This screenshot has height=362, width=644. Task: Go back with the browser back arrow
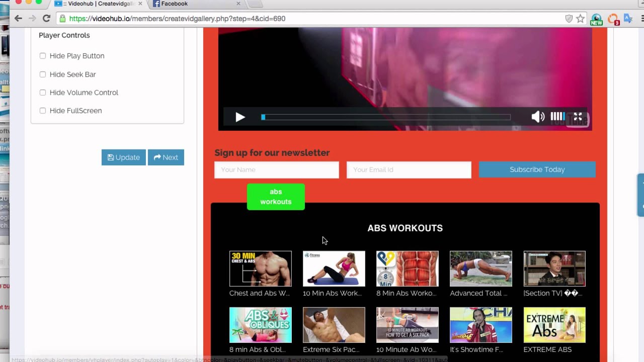point(18,19)
